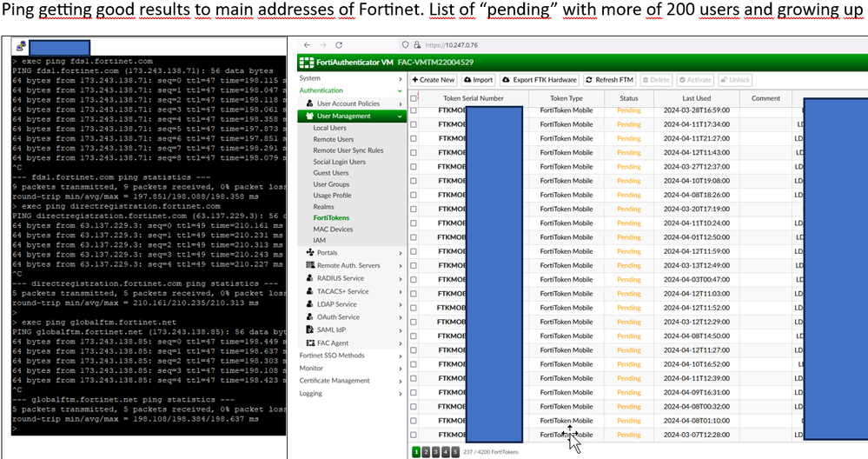
Task: Click the Refresh FTM button
Action: pos(609,80)
